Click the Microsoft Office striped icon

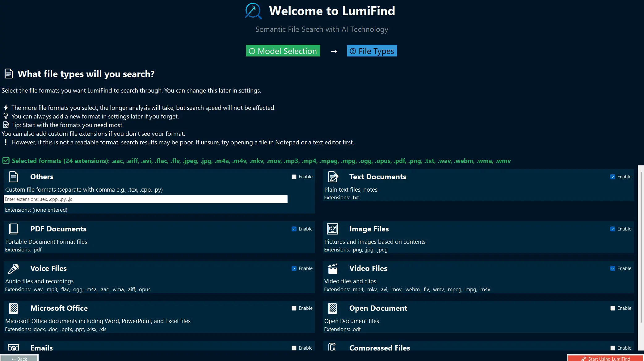[13, 308]
